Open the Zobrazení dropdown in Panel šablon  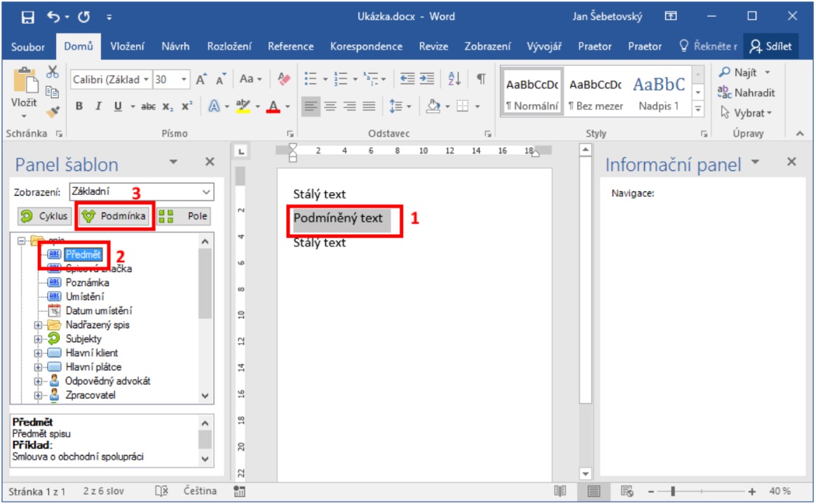point(205,191)
